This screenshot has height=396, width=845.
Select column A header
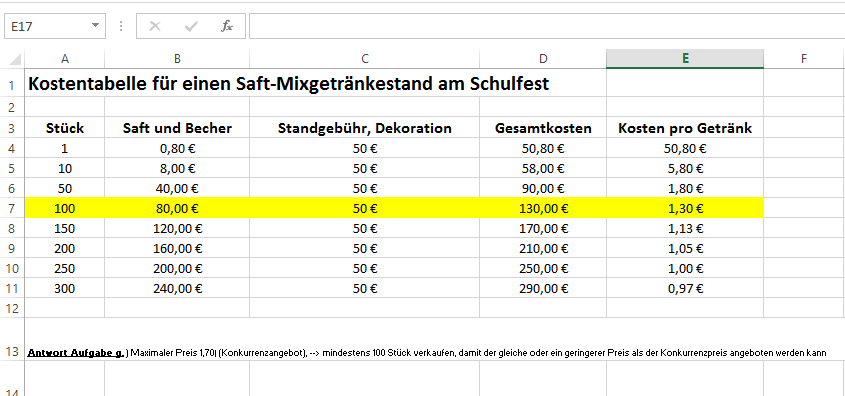click(65, 59)
